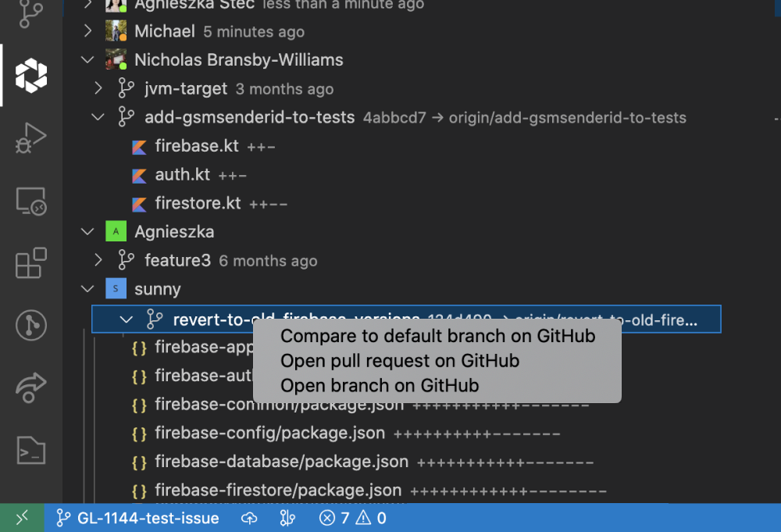Click the errors and warnings status indicator
781x532 pixels.
pyautogui.click(x=352, y=518)
